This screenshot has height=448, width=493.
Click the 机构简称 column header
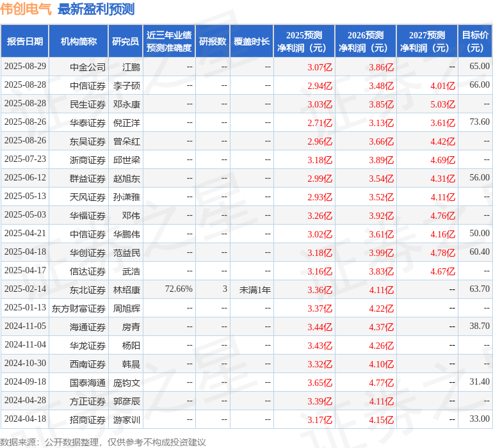tap(79, 42)
